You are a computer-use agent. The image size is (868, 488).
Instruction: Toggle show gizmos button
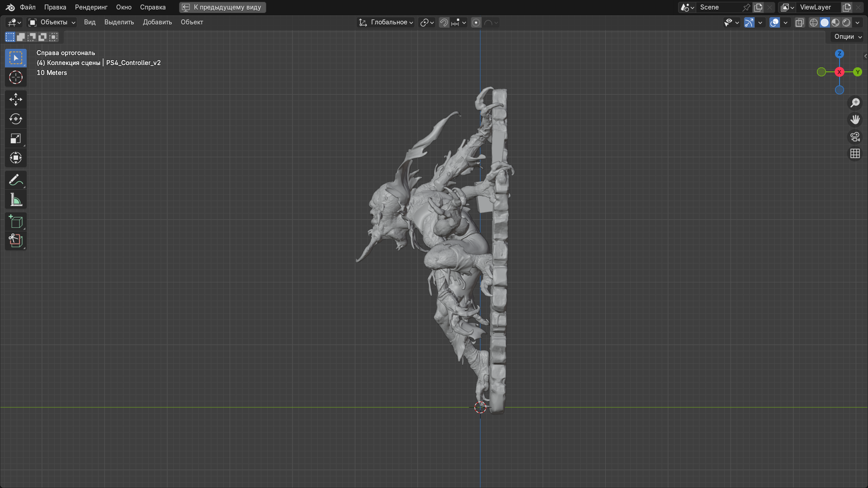click(x=749, y=23)
